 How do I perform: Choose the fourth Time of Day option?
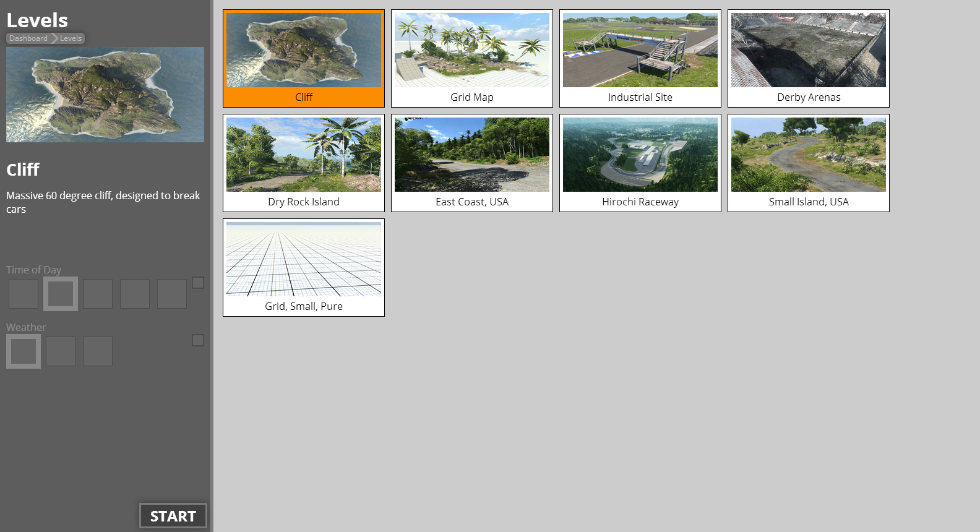(135, 294)
